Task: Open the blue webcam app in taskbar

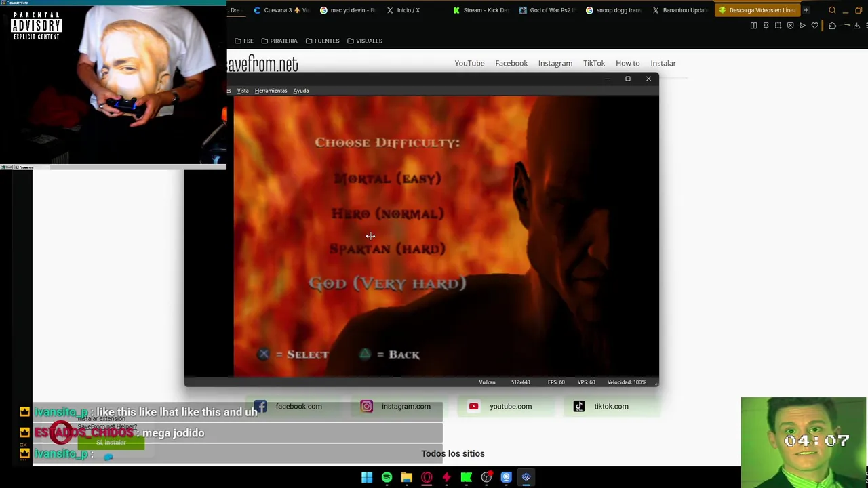Action: (506, 477)
